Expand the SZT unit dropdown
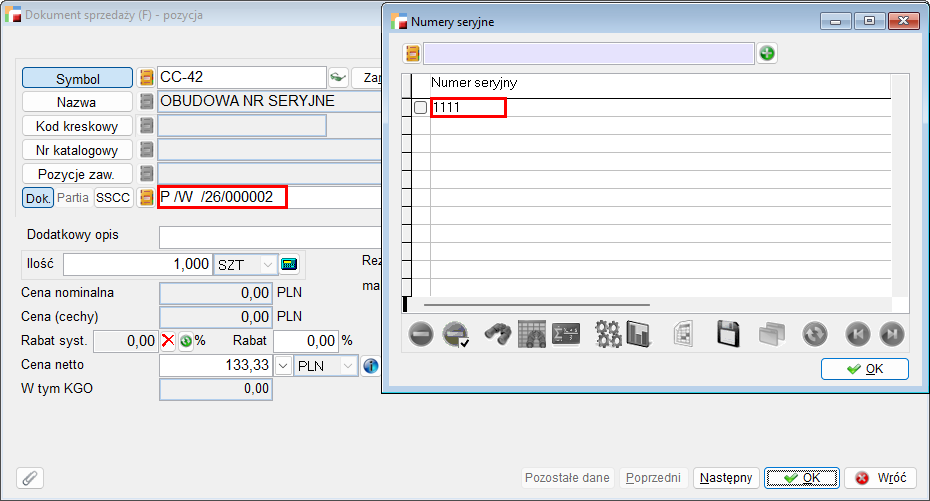Image resolution: width=930 pixels, height=501 pixels. 268,264
